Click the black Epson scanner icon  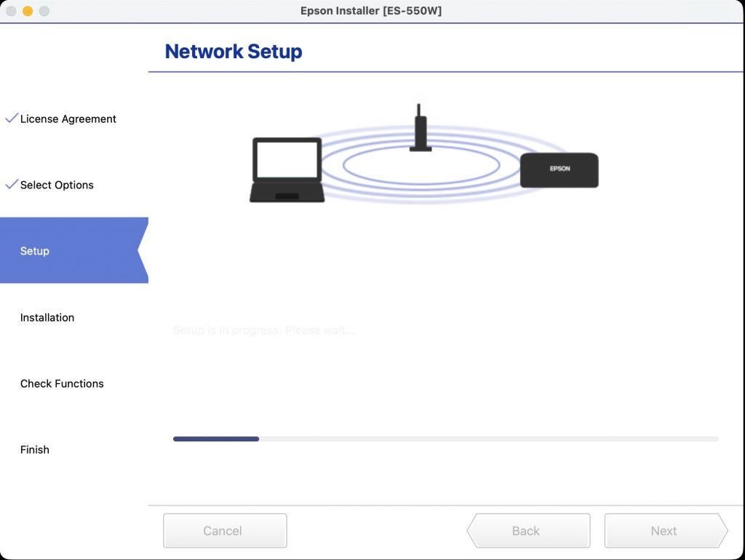[x=559, y=170]
